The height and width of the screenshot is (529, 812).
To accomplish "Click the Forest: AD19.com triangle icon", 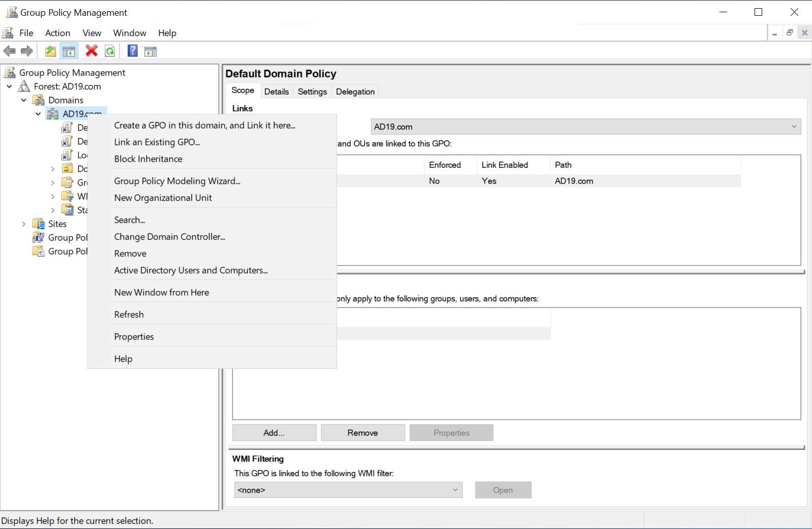I will 24,86.
